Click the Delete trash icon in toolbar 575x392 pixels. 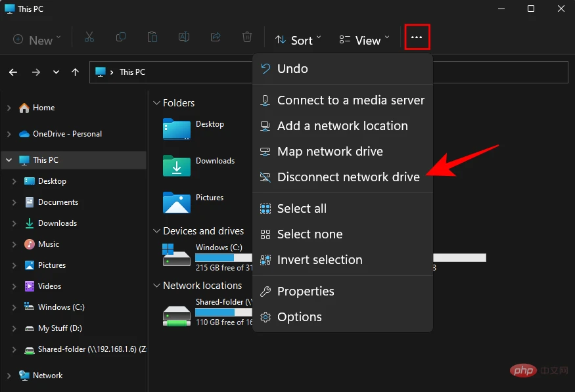pos(247,37)
